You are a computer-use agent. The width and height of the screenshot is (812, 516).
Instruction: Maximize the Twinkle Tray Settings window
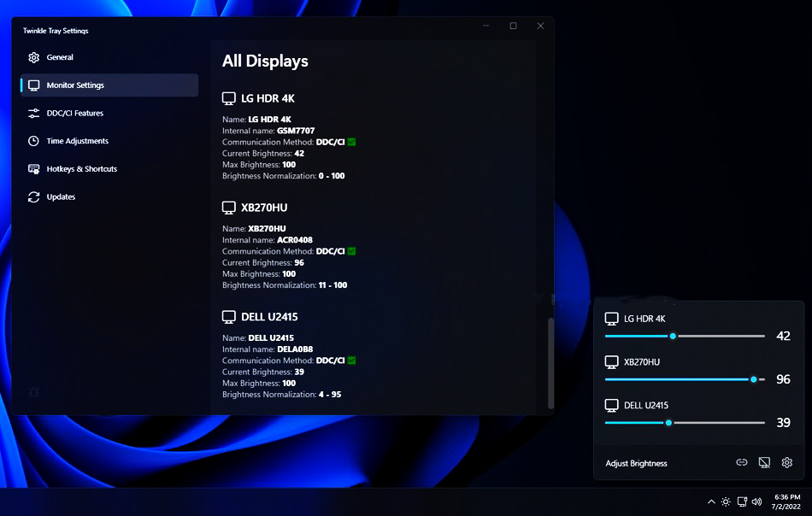point(513,26)
